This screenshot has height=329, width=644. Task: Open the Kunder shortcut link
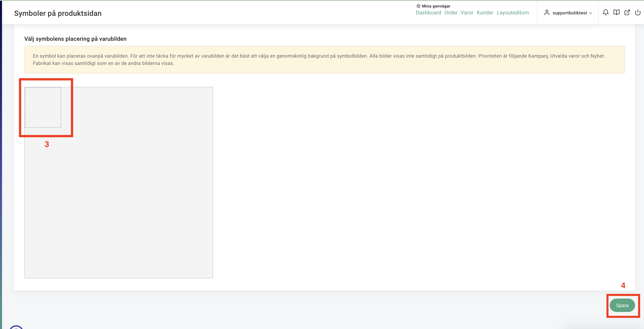click(485, 13)
